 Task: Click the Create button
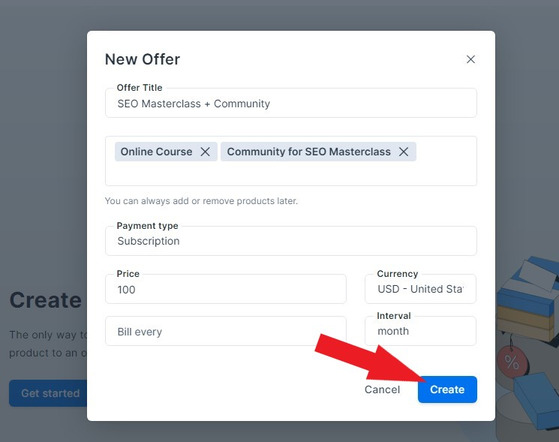447,389
